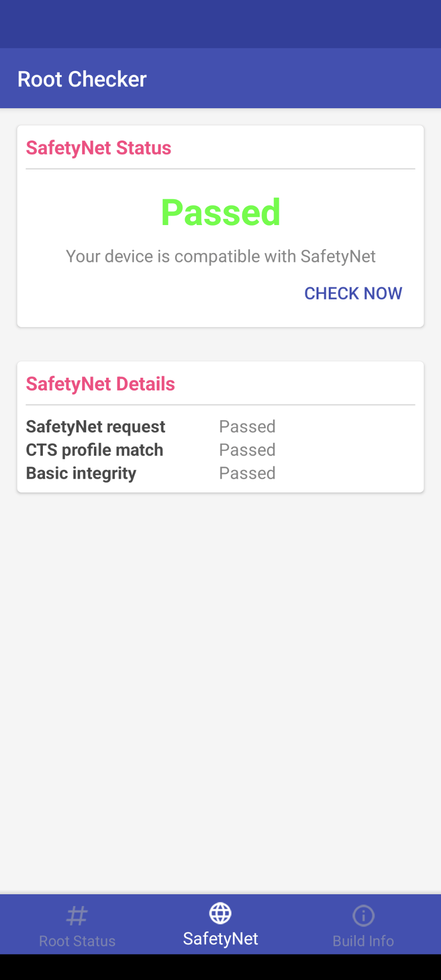Select the SafetyNet request label

coord(95,427)
